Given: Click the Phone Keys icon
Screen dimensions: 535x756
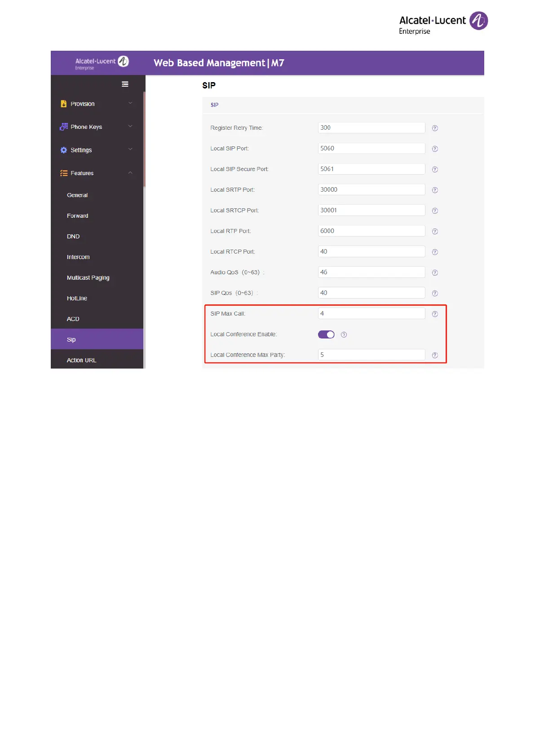Looking at the screenshot, I should (x=64, y=127).
